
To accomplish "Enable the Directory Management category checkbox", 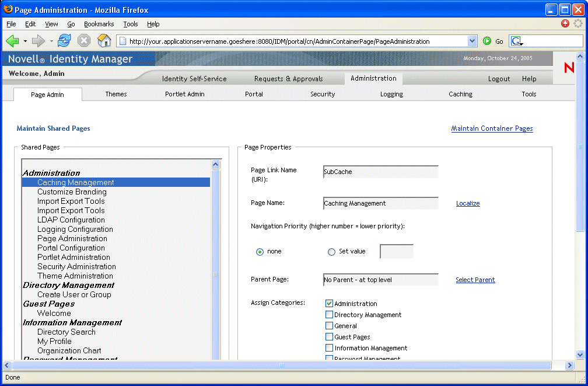I will pos(329,315).
